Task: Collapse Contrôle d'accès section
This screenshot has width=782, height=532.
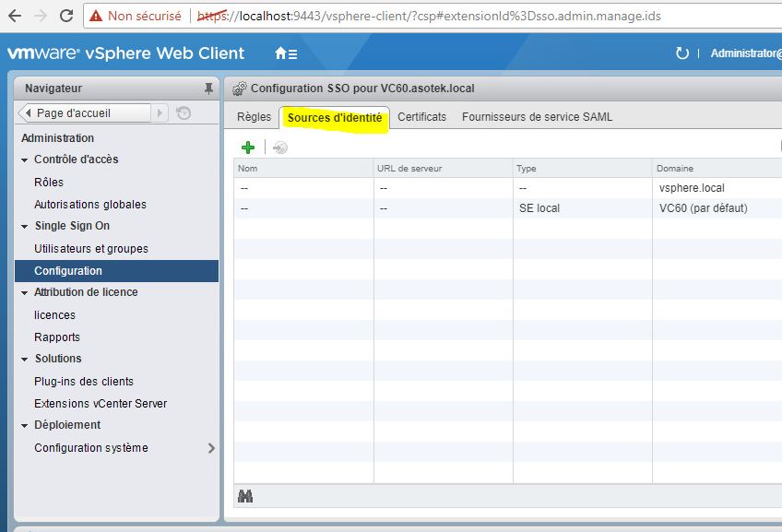Action: pos(24,160)
